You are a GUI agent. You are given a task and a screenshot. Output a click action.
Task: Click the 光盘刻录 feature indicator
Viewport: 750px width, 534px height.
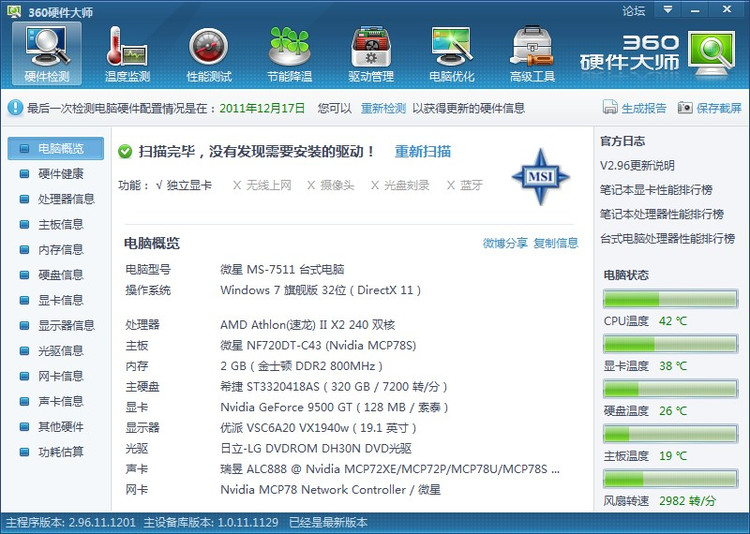(x=400, y=185)
